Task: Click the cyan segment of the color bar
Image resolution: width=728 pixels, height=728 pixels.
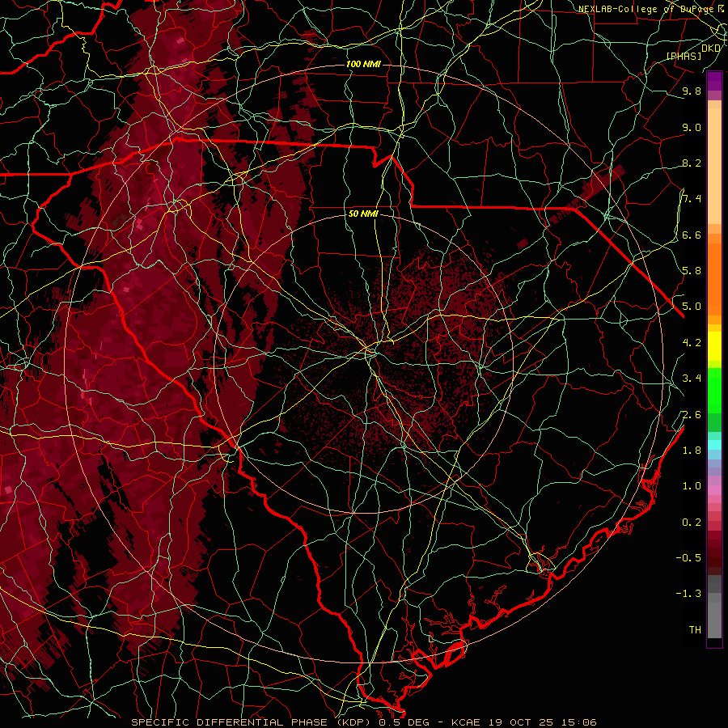Action: (714, 445)
